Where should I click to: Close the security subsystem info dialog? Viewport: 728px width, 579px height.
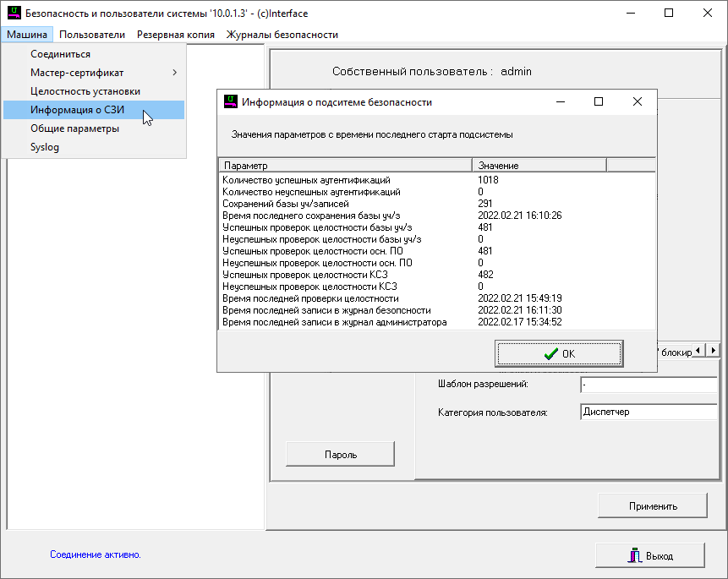coord(638,101)
